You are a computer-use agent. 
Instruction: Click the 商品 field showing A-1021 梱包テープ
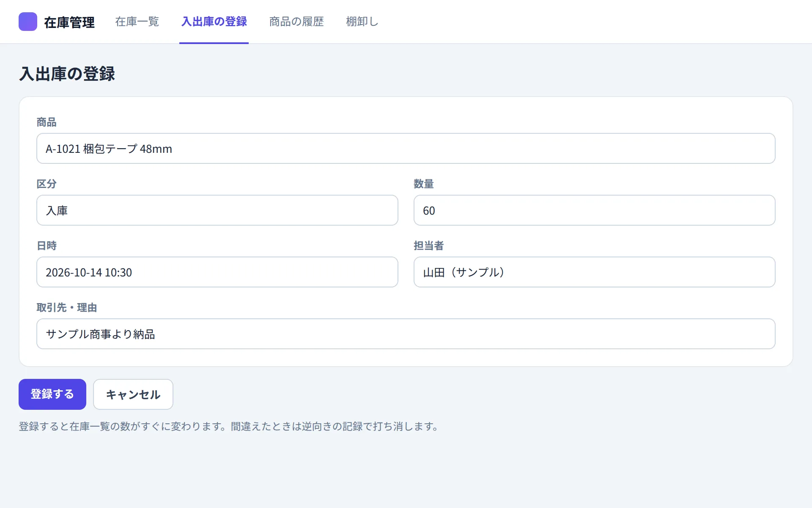coord(406,149)
